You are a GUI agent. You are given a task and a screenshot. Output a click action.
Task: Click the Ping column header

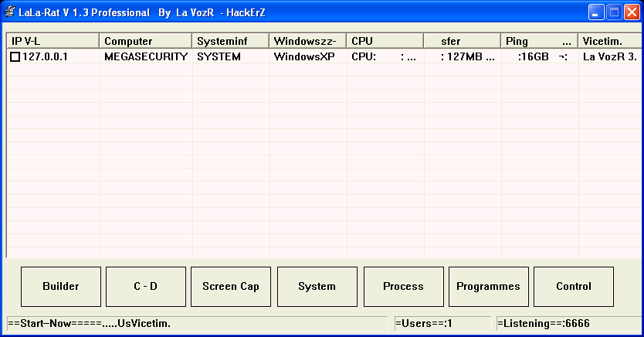click(539, 41)
